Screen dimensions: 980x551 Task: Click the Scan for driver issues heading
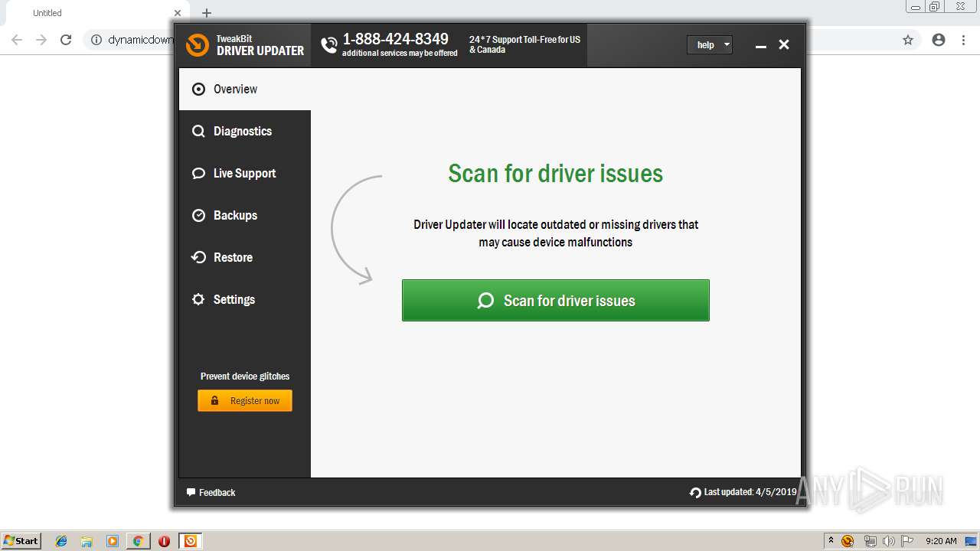[x=556, y=173]
